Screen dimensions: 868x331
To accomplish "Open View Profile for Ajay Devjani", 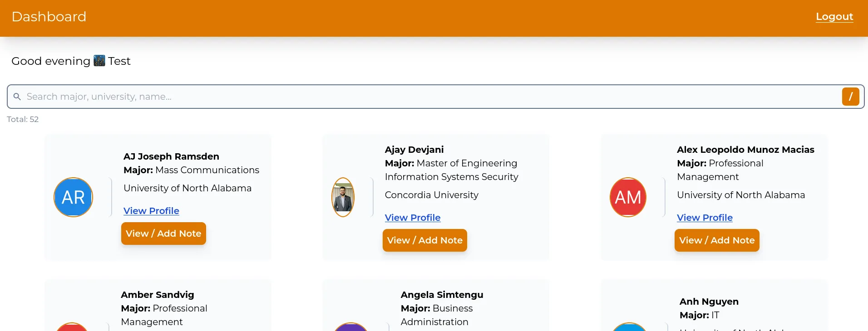I will click(413, 218).
